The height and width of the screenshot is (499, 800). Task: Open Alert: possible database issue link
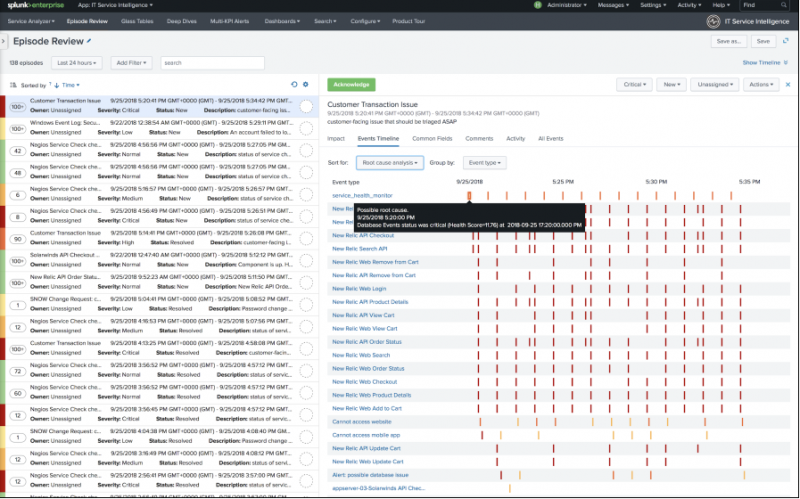pos(370,475)
